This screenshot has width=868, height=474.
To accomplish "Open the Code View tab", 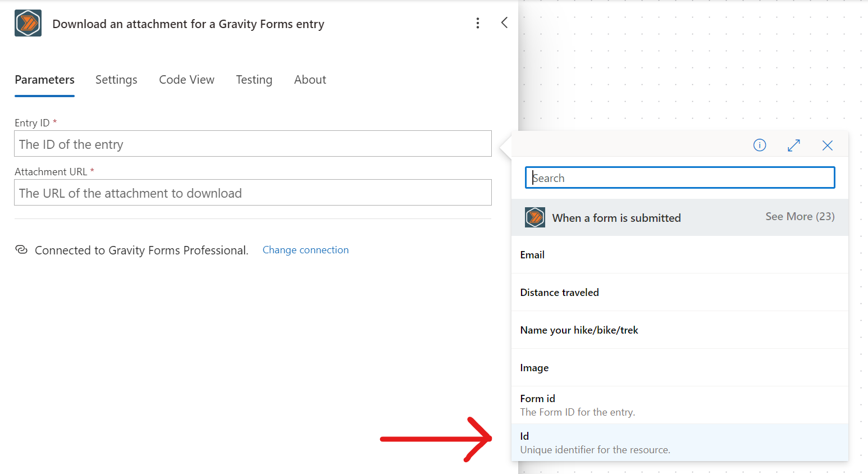I will (x=186, y=80).
